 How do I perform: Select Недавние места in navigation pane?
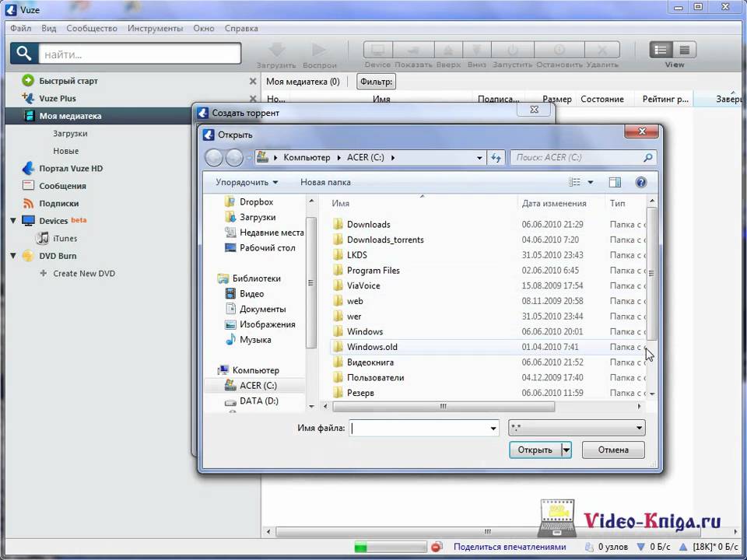click(272, 233)
